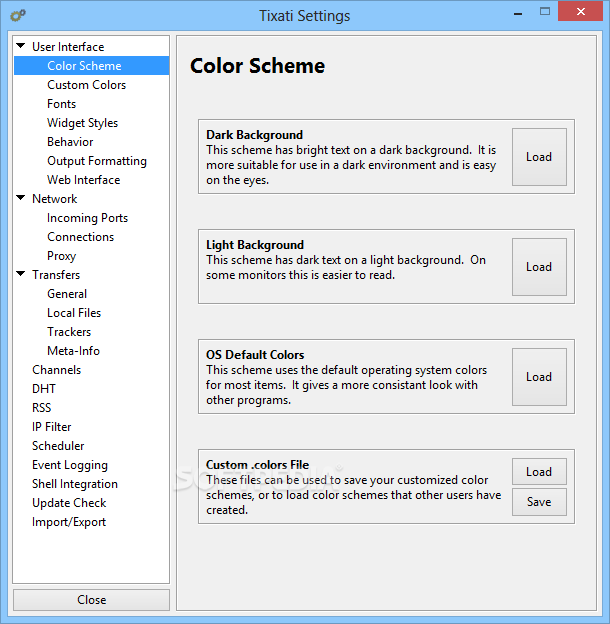
Task: Click the Tixati gear icon in title bar
Action: [x=18, y=16]
